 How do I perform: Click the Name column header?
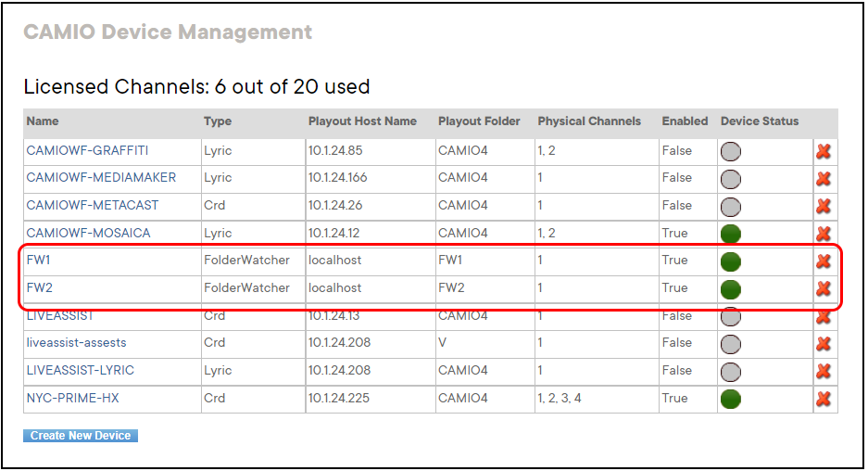click(x=43, y=121)
